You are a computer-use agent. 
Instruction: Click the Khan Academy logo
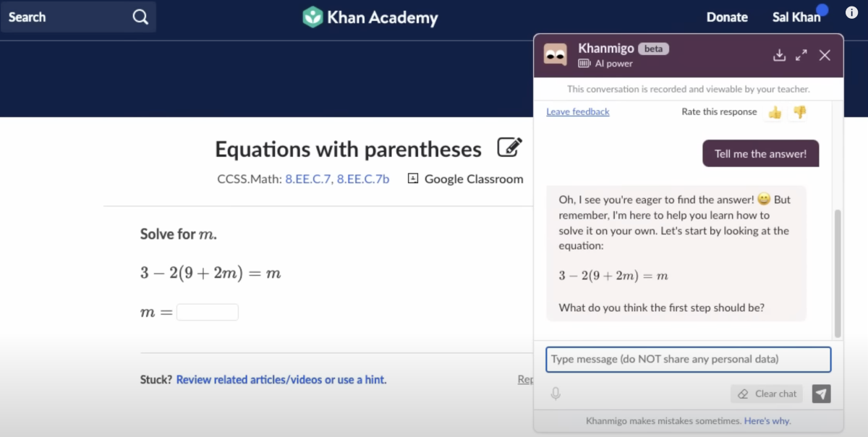point(370,17)
